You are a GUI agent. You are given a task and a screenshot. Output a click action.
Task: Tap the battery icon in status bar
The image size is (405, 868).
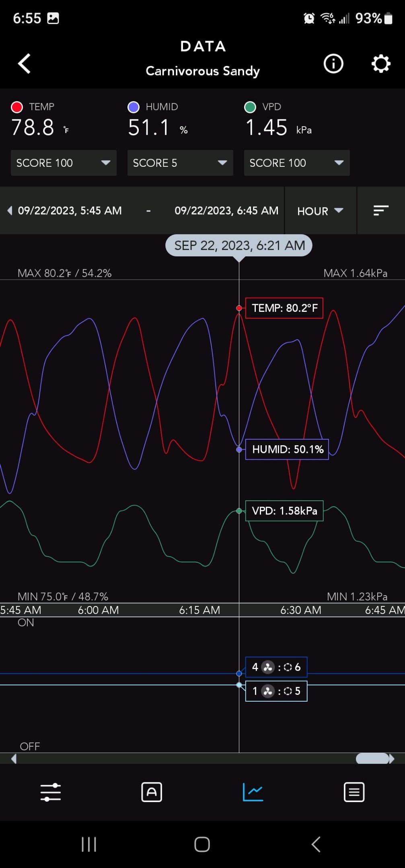tap(388, 18)
